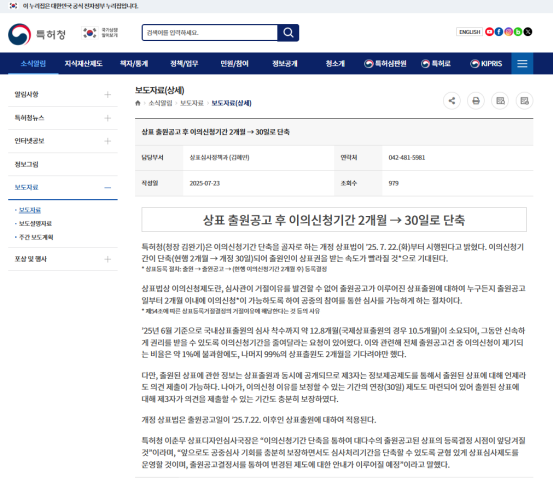Click the search magnifier button
Screen dimensions: 553x479
(288, 33)
